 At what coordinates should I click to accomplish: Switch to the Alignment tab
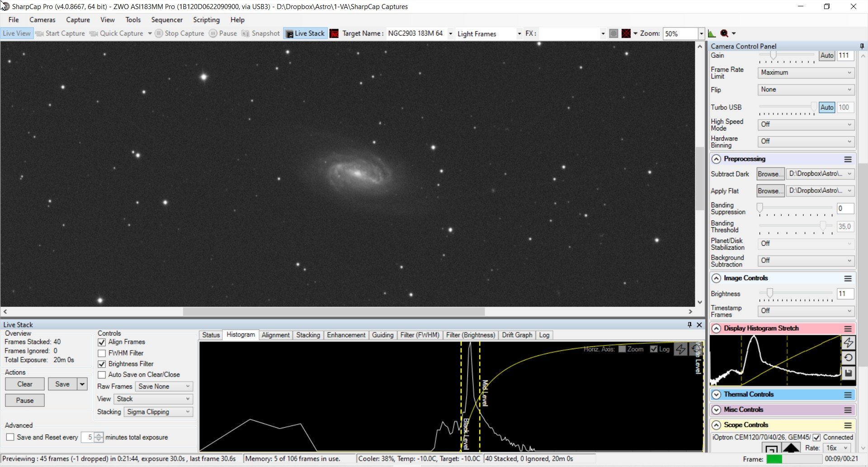tap(275, 335)
